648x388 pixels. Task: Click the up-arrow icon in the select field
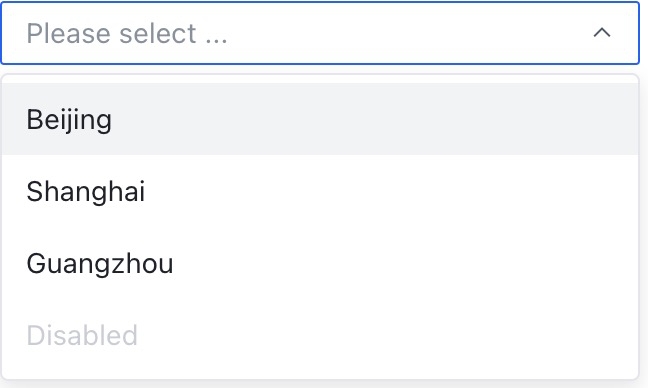(x=602, y=33)
